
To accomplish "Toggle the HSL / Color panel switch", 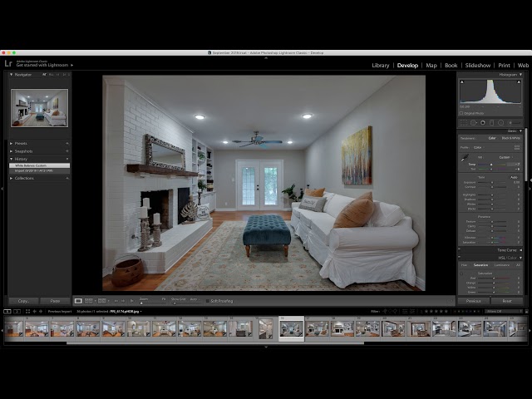I will [x=459, y=258].
